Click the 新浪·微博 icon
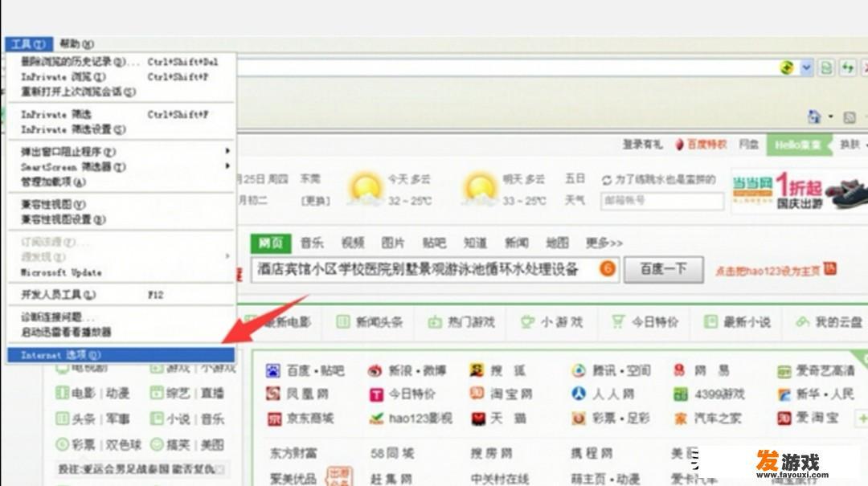 375,370
